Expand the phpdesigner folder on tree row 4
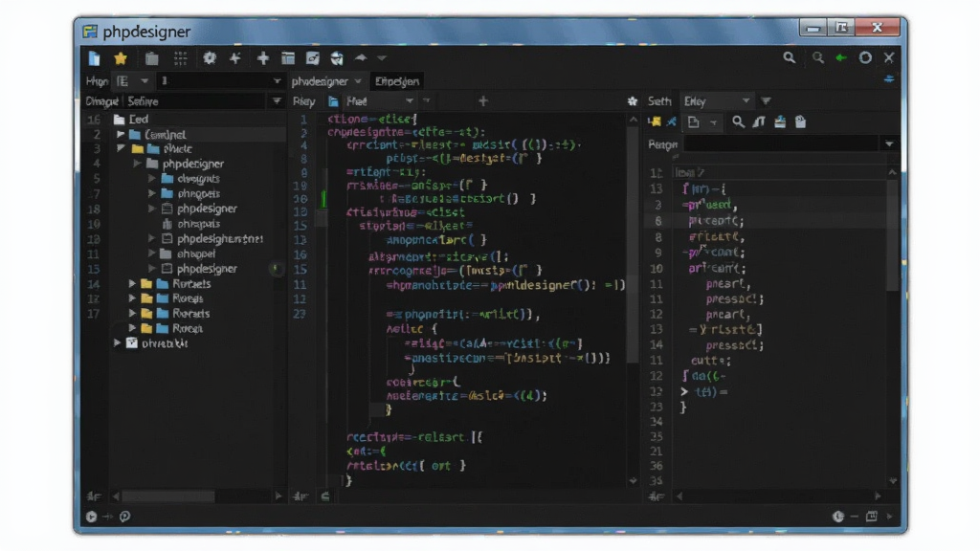The image size is (980, 551). [x=137, y=164]
